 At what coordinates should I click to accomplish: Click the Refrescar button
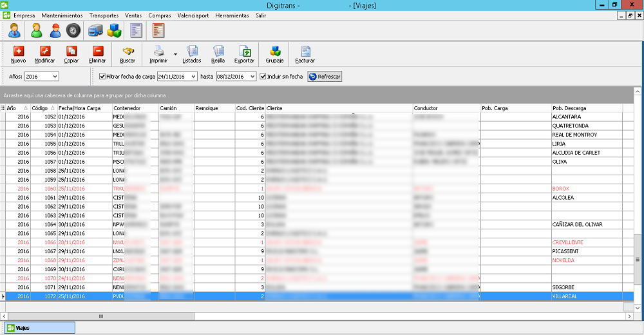point(325,77)
